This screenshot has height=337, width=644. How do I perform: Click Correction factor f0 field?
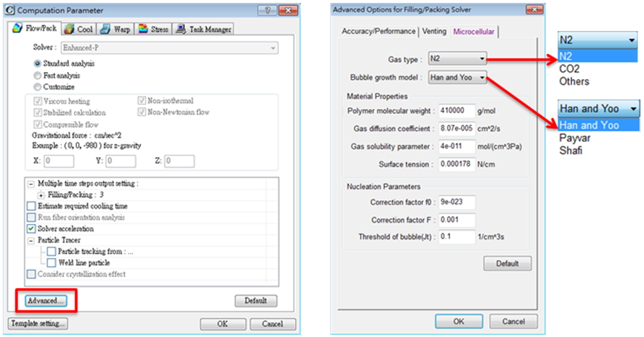(x=457, y=202)
